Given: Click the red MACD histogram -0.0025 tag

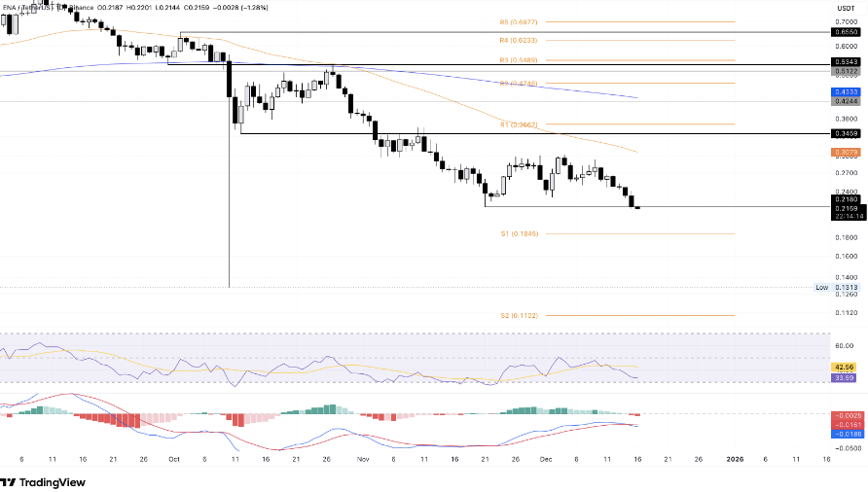Looking at the screenshot, I should (849, 415).
